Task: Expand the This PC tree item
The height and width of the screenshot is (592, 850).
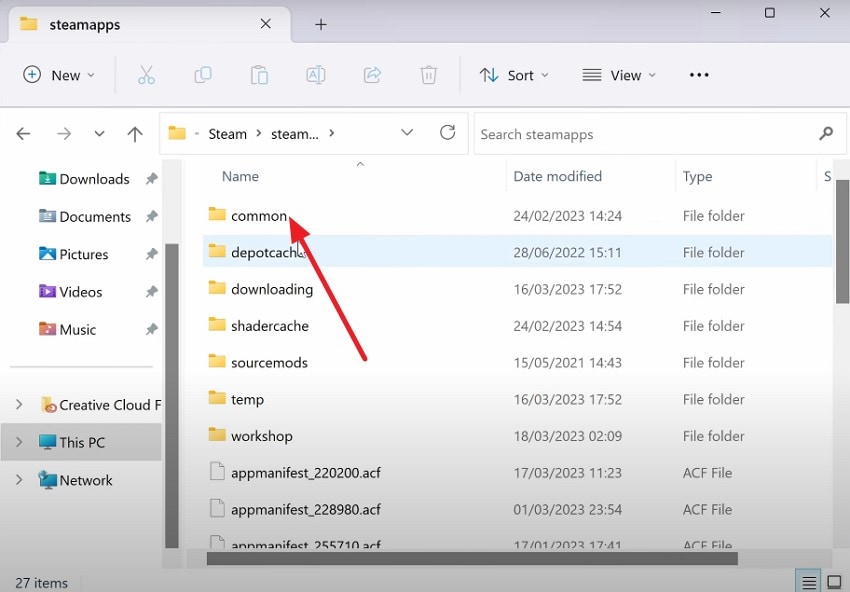Action: point(18,442)
